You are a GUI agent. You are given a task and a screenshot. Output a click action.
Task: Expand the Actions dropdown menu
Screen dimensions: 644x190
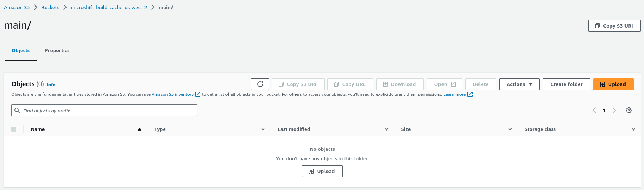click(x=519, y=84)
